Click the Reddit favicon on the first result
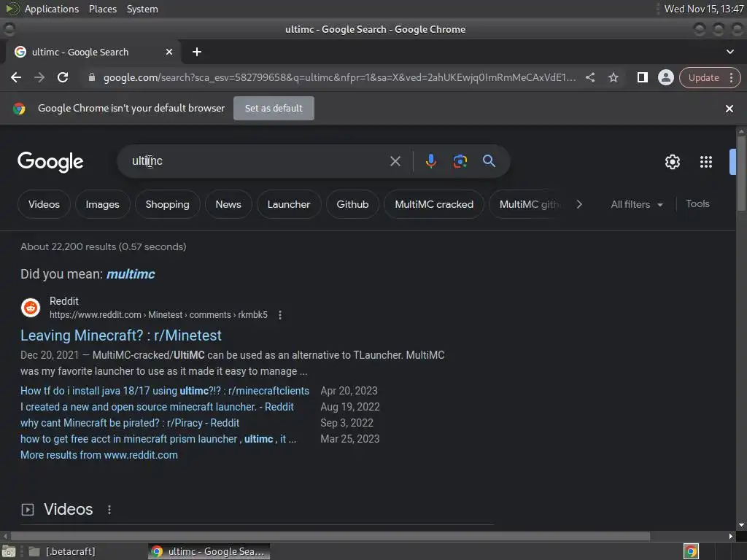This screenshot has height=560, width=747. click(x=31, y=308)
